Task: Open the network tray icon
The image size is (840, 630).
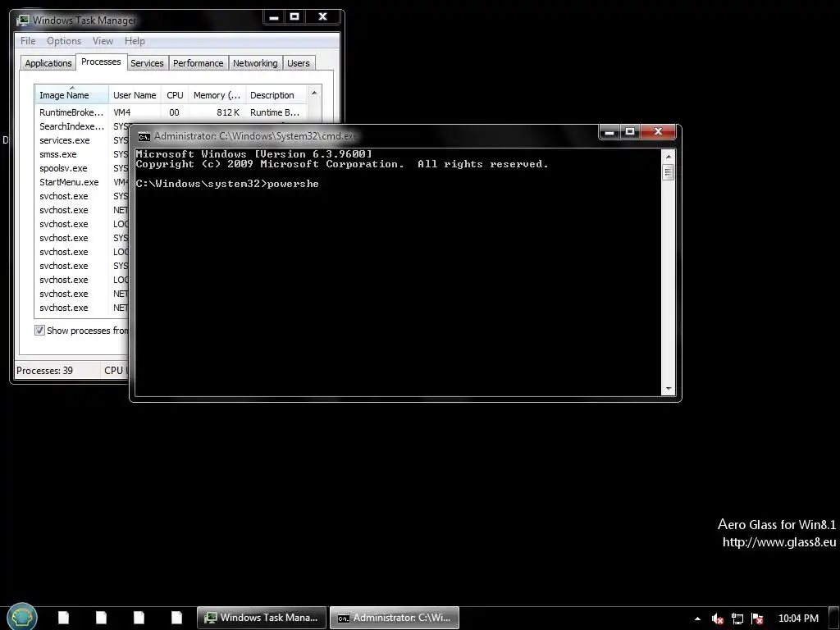Action: coord(737,619)
